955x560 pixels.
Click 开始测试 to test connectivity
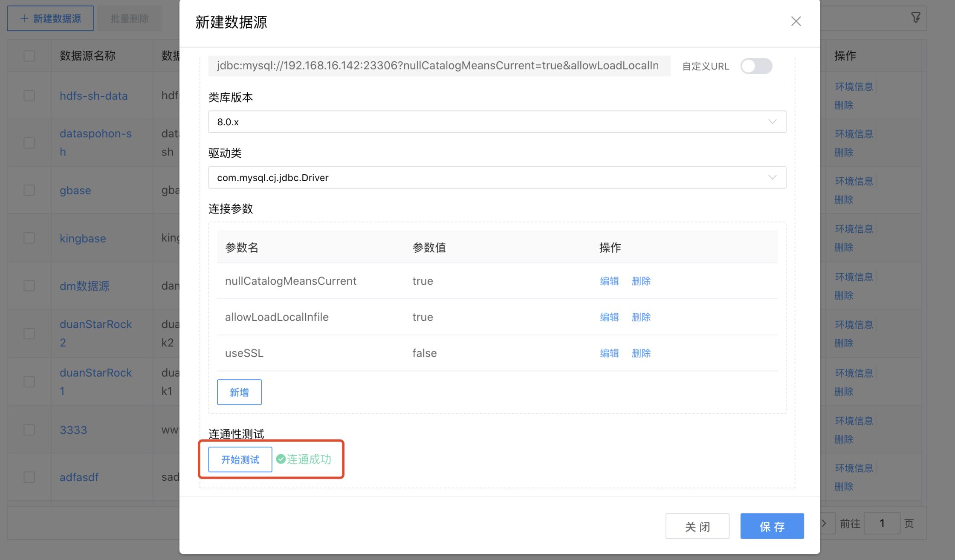tap(239, 459)
